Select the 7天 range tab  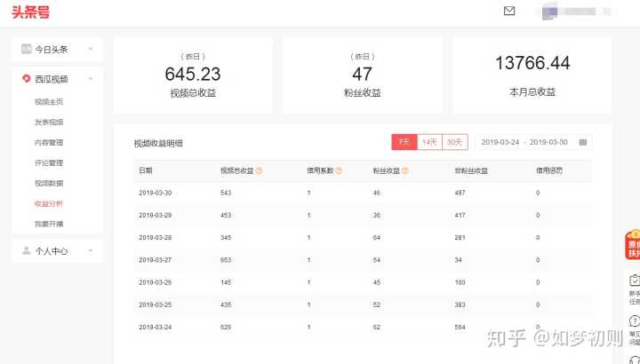pos(404,142)
